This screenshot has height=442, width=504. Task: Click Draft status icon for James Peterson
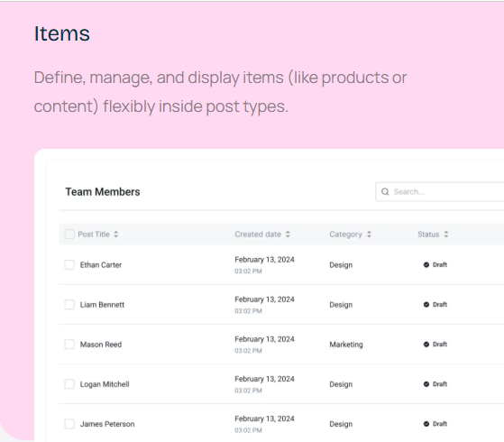click(x=426, y=424)
